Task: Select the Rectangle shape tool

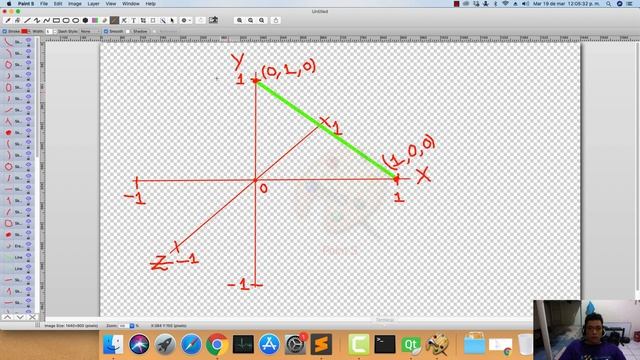Action: point(56,20)
